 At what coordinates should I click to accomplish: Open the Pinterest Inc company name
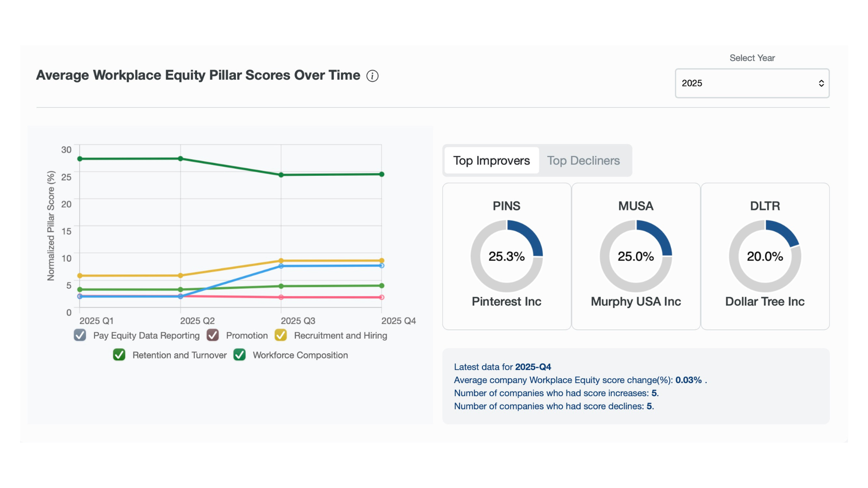(x=506, y=301)
